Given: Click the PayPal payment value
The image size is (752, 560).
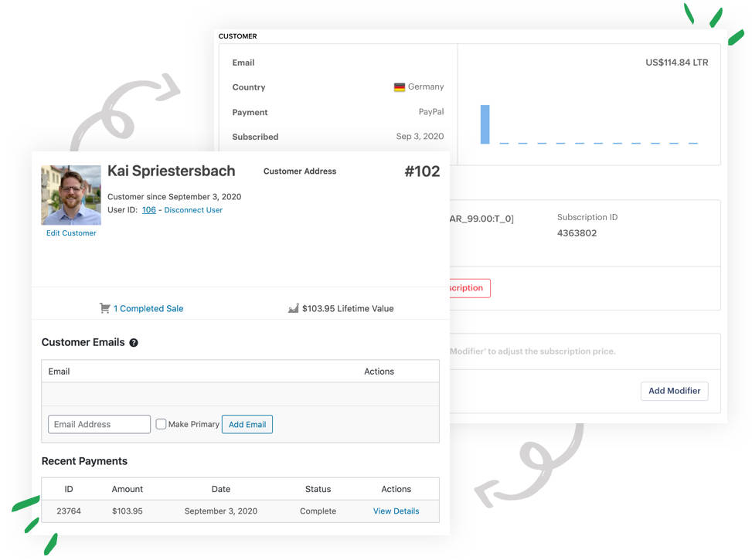Looking at the screenshot, I should (431, 112).
